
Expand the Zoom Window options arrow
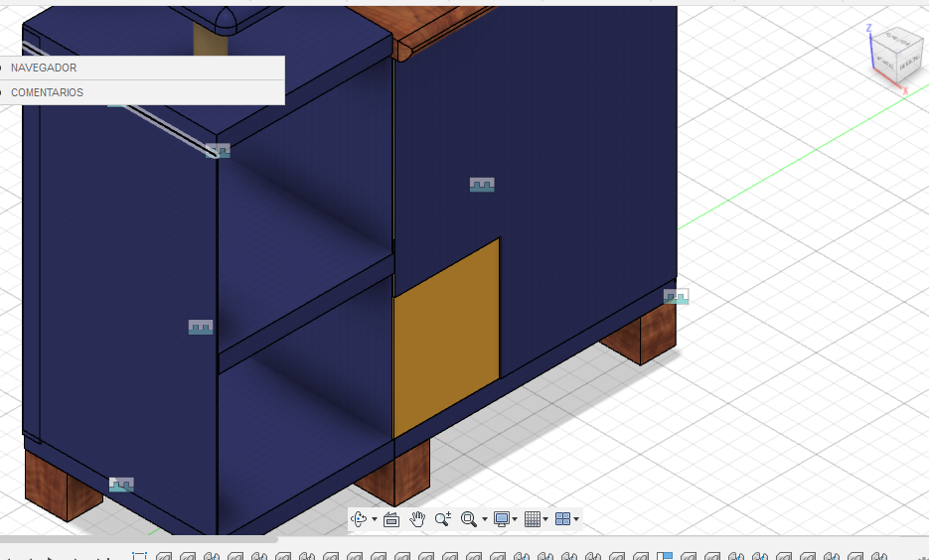pos(485,519)
